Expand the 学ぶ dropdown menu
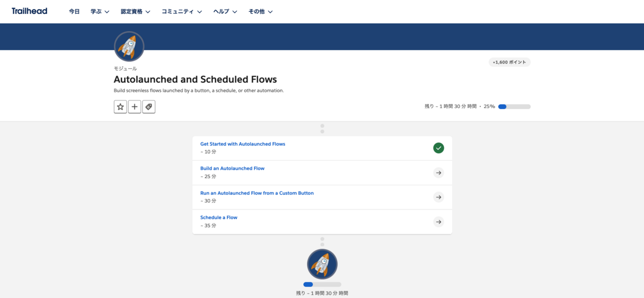Screen dimensions: 644x298 click(100, 11)
